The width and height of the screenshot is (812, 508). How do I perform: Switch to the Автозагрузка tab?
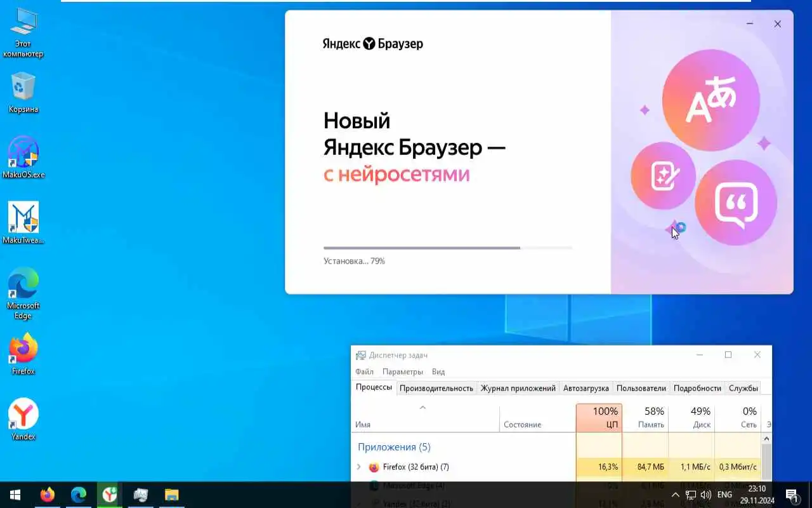click(x=586, y=388)
